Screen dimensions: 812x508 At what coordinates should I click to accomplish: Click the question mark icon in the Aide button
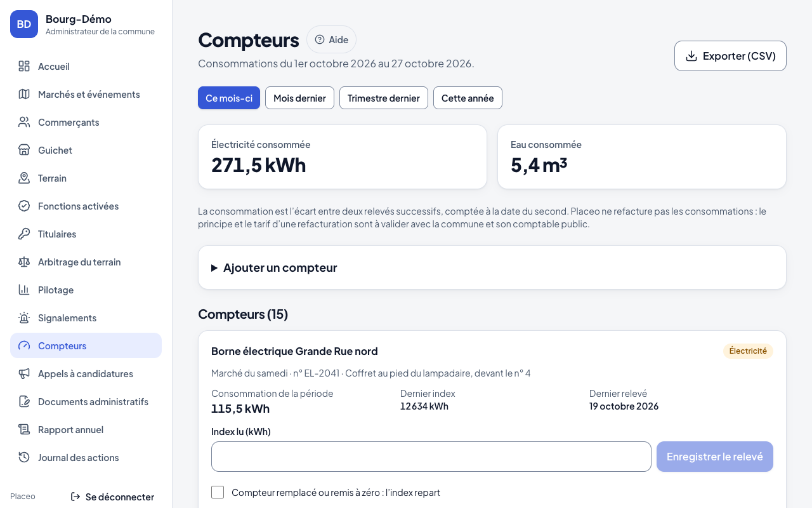pos(320,39)
